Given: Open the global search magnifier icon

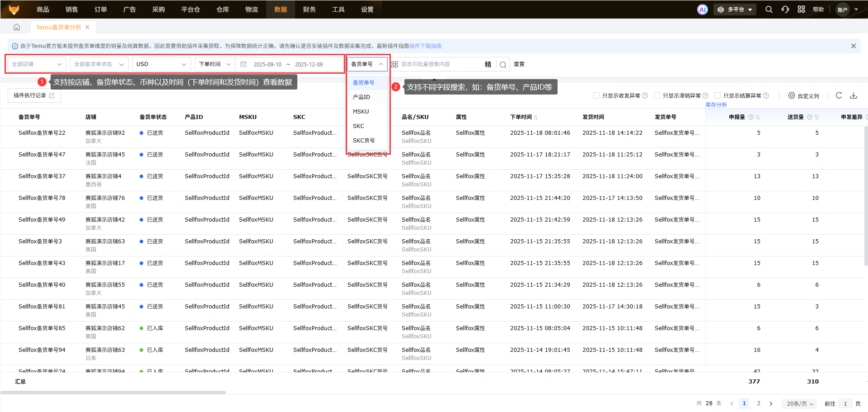Looking at the screenshot, I should click(769, 9).
